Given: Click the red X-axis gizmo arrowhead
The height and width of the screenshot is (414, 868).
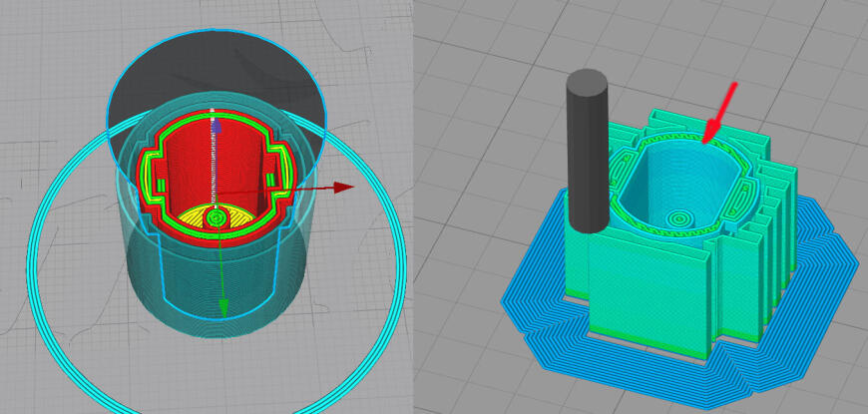Looking at the screenshot, I should pyautogui.click(x=344, y=188).
